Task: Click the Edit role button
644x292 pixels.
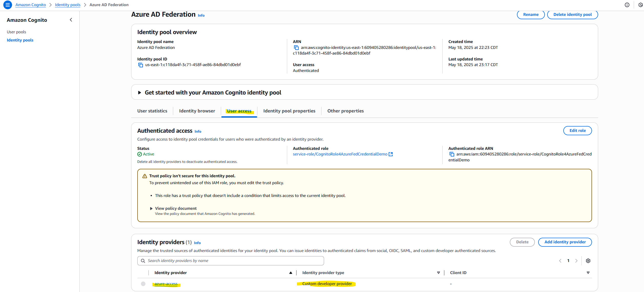Action: click(577, 131)
